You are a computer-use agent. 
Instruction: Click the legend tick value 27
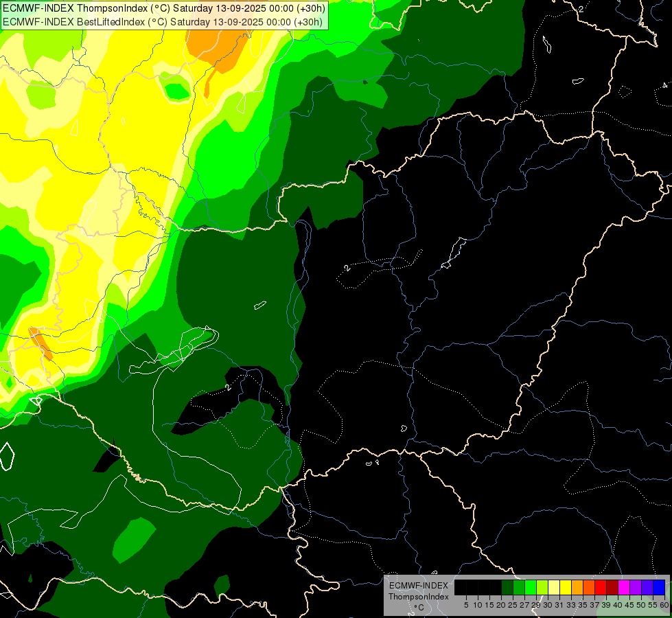[x=524, y=605]
